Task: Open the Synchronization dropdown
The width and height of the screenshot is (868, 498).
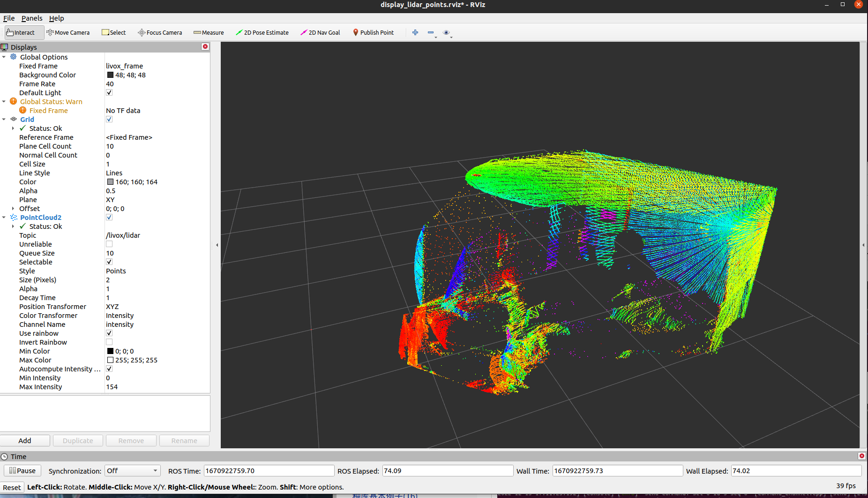Action: (132, 471)
